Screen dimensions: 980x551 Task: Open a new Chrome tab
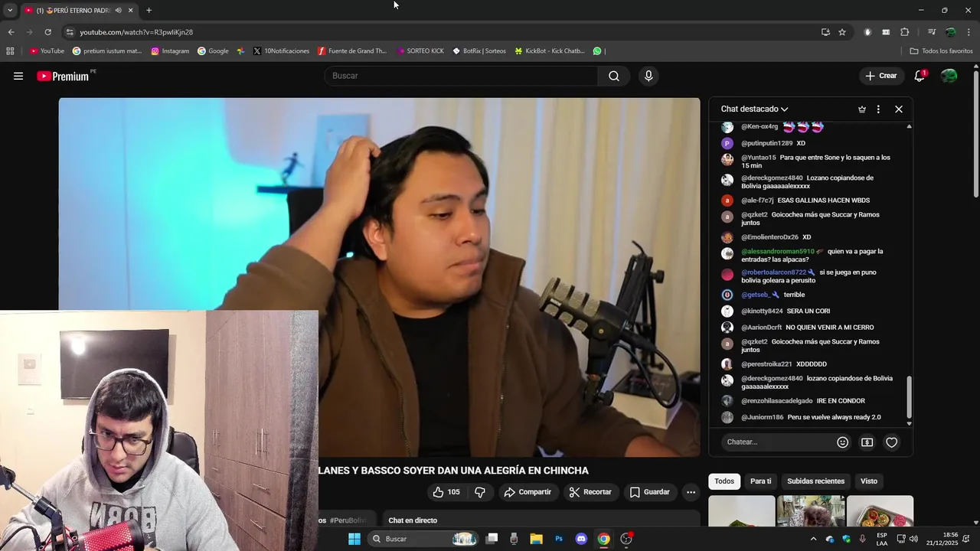coord(149,10)
